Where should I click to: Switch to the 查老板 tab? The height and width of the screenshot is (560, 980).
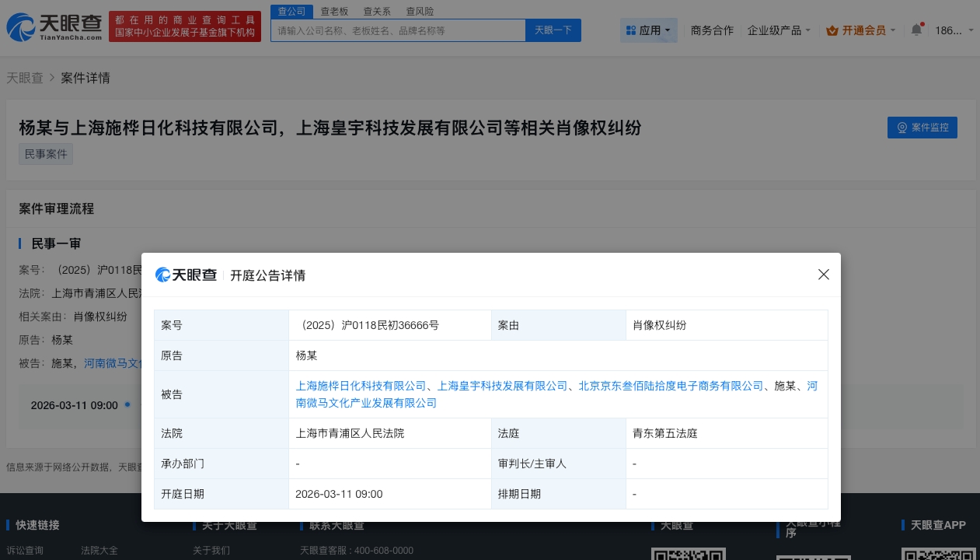click(x=334, y=12)
